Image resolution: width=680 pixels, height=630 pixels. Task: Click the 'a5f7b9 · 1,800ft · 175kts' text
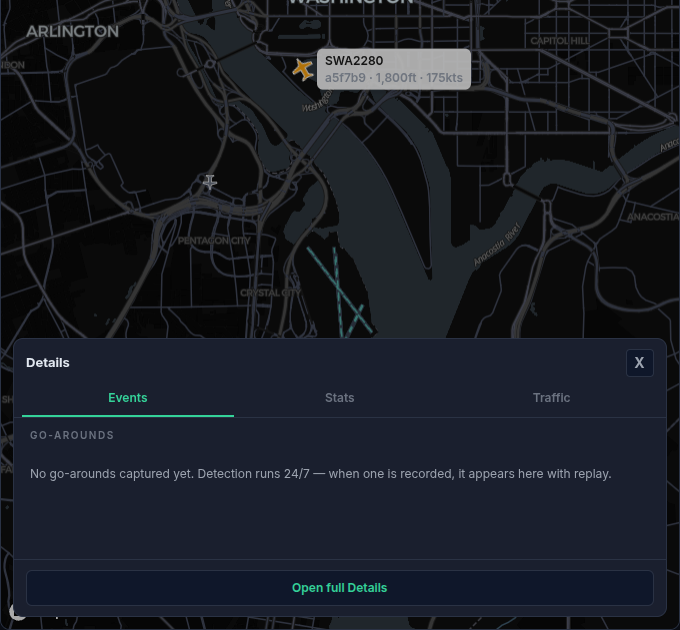394,78
